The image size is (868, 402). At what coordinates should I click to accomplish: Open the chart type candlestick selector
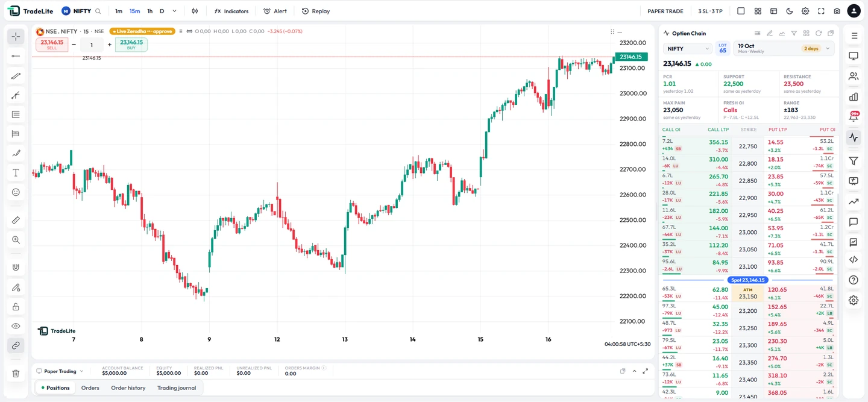[195, 11]
